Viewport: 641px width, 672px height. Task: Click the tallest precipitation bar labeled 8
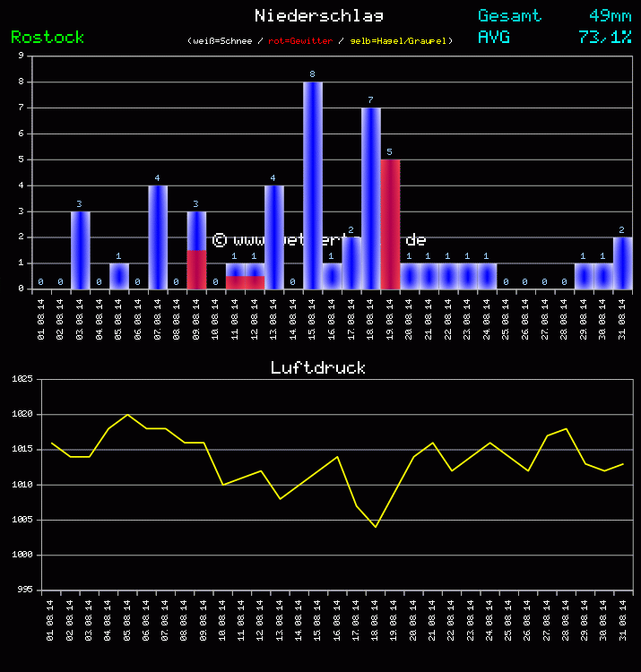click(312, 185)
